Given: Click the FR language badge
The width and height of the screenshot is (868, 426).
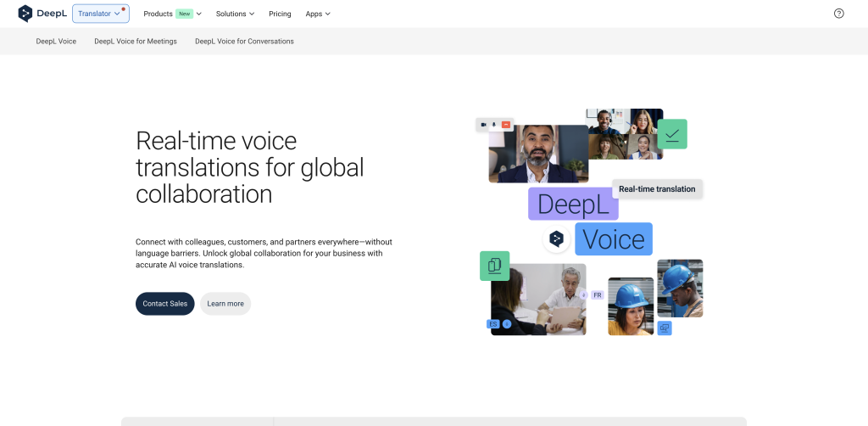Looking at the screenshot, I should [x=598, y=295].
